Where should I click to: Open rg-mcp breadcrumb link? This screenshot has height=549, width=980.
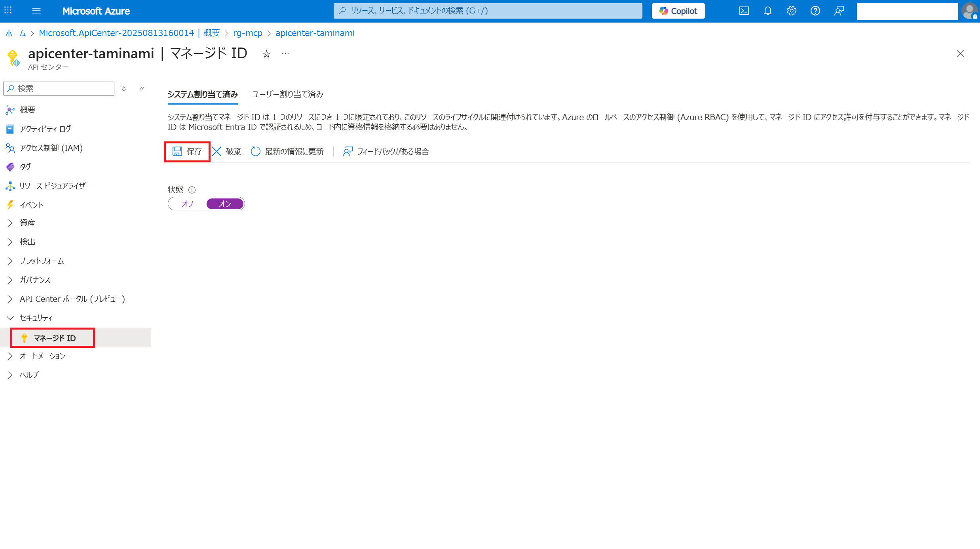[x=248, y=33]
